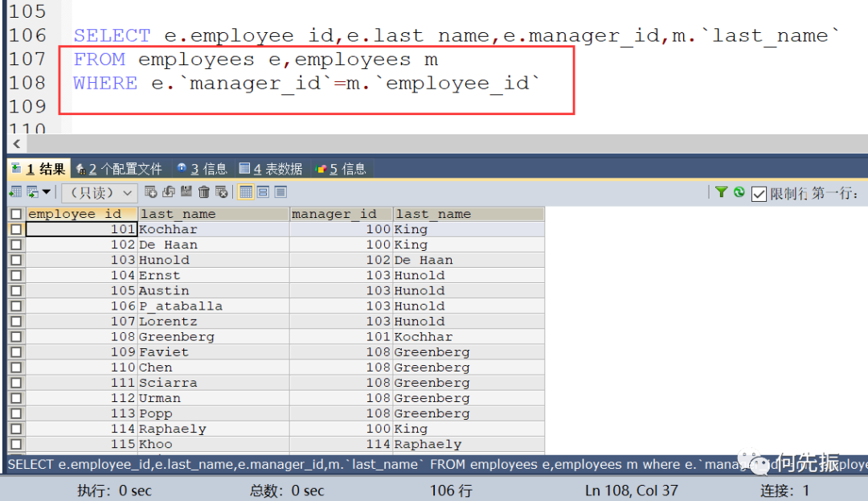
Task: Open the copy result dropdown arrow
Action: [x=47, y=192]
